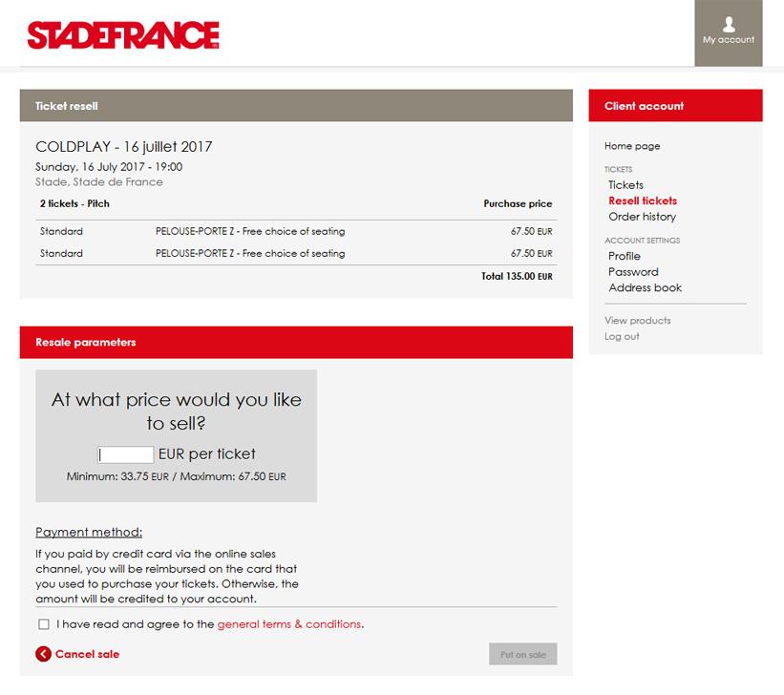
Task: Click the Client account header
Action: [x=675, y=106]
